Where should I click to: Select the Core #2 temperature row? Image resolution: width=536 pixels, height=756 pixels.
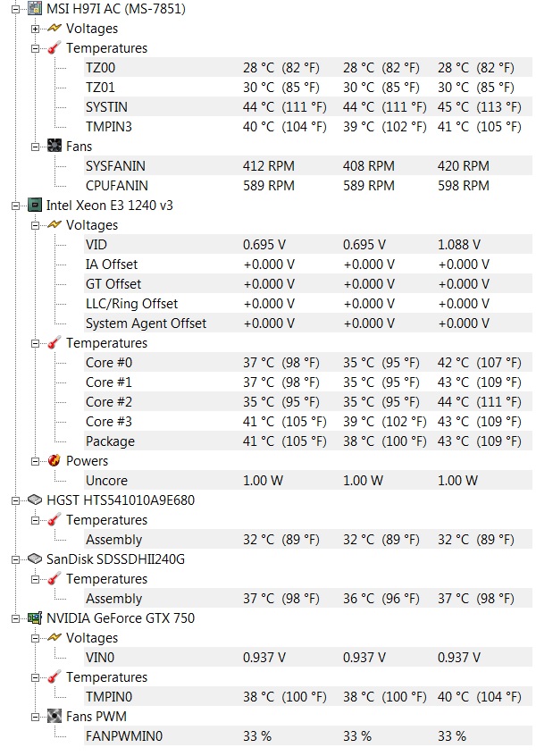coord(308,401)
